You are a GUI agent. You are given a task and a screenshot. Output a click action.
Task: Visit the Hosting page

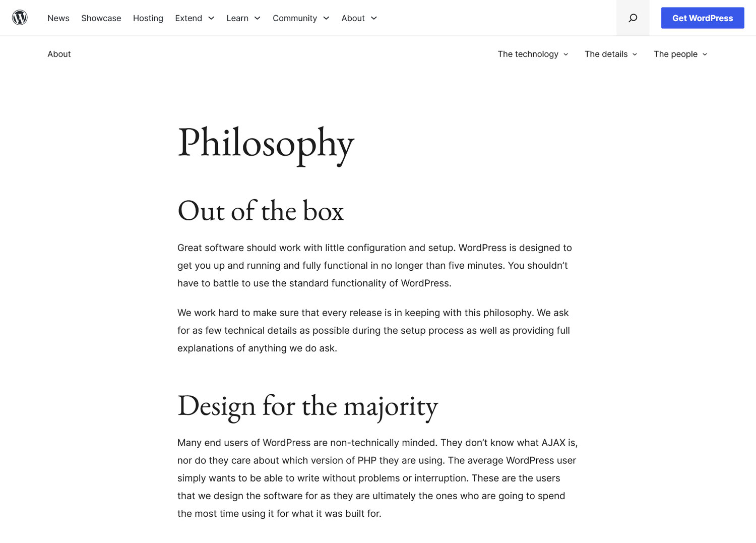click(148, 18)
